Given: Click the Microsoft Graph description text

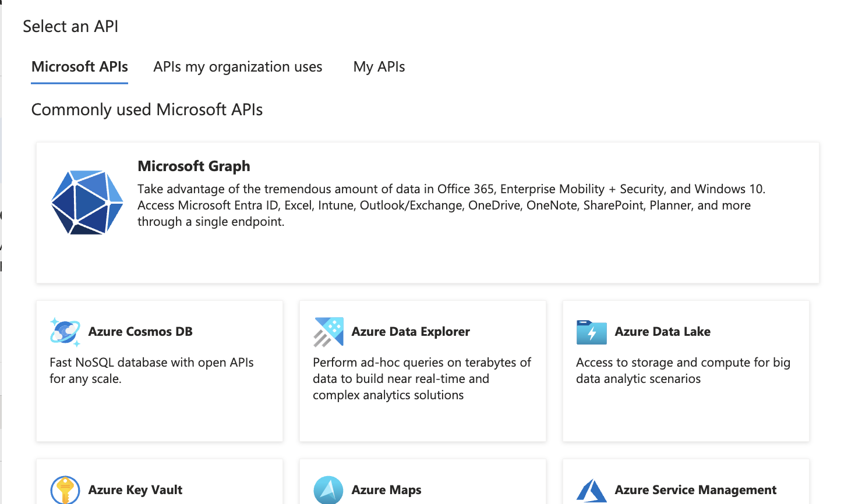Looking at the screenshot, I should 451,205.
